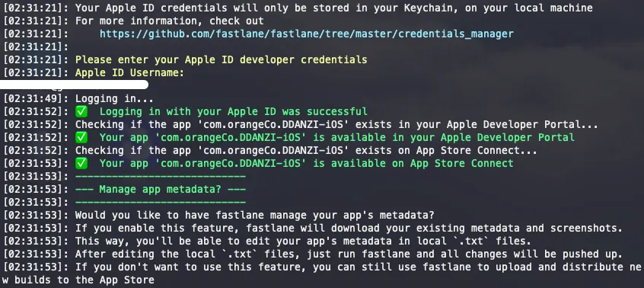Click line 'Checking if the app ... exists in your Apple Developer Portal...'
This screenshot has height=288, width=644.
336,124
